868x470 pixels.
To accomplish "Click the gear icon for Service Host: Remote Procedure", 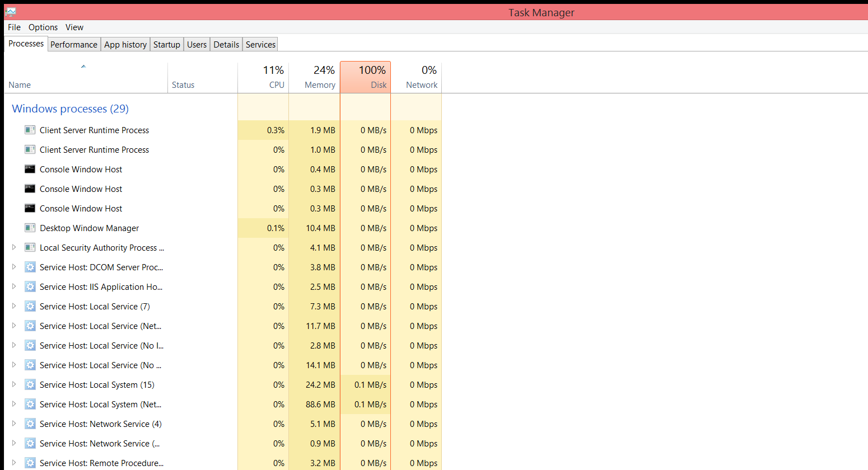I will coord(30,463).
